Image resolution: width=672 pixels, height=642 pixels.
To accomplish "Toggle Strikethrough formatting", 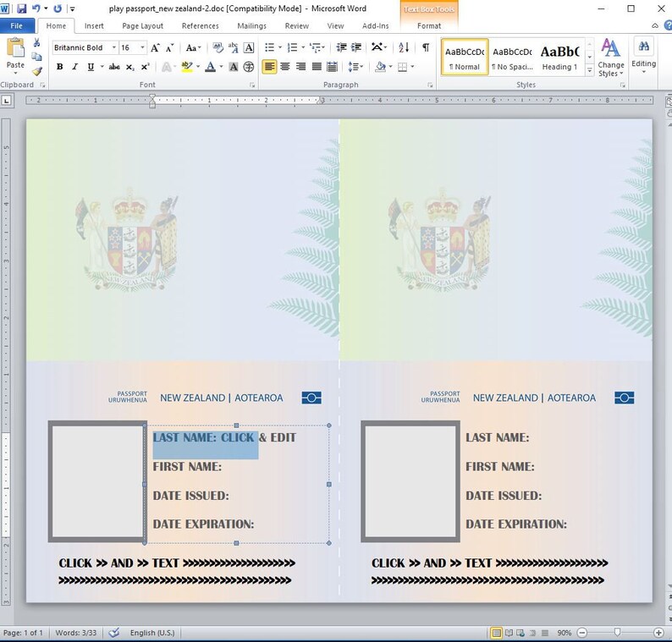I will tap(114, 67).
